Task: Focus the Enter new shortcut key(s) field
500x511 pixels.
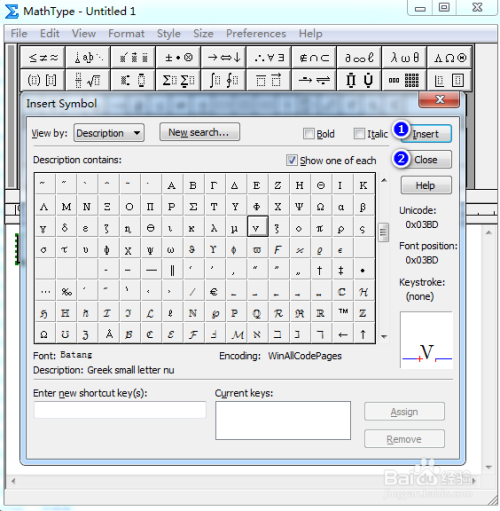Action: [120, 410]
